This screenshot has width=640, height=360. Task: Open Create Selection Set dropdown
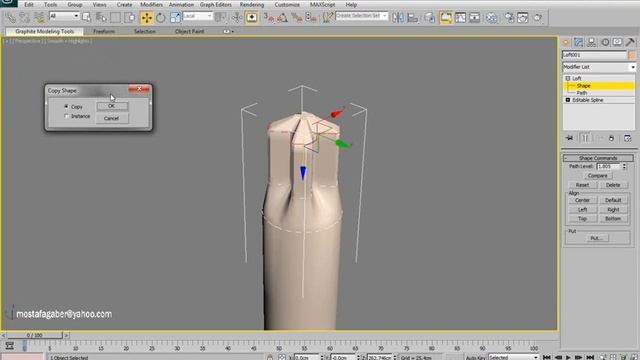361,16
